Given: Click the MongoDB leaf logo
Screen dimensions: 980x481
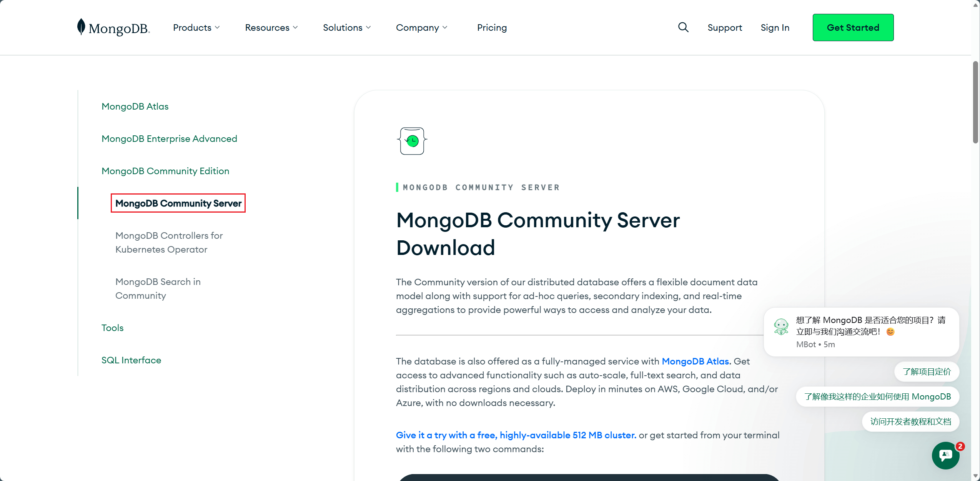Looking at the screenshot, I should tap(81, 27).
